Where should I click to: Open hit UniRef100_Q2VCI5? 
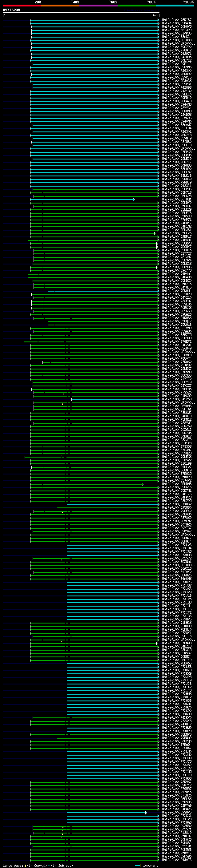pos(177,78)
